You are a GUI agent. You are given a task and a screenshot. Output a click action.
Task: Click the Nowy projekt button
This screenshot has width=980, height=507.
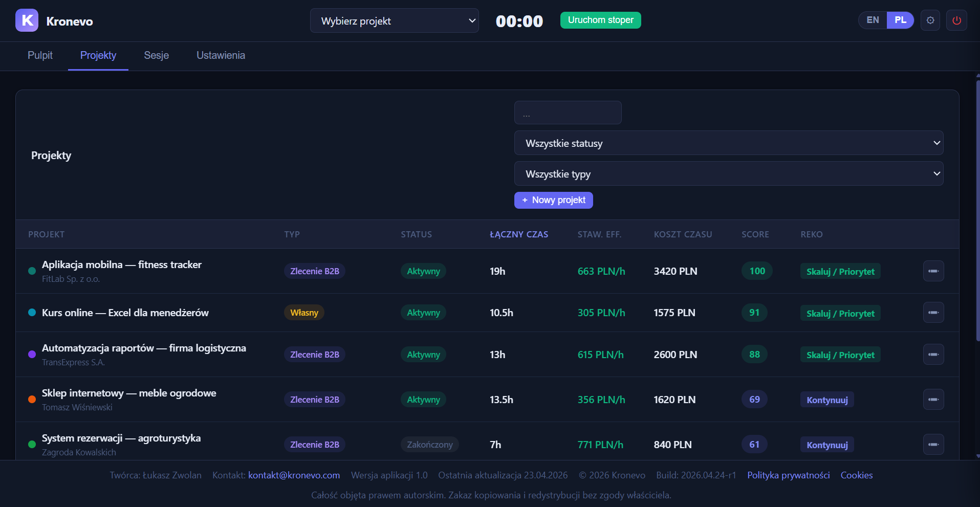click(x=554, y=200)
